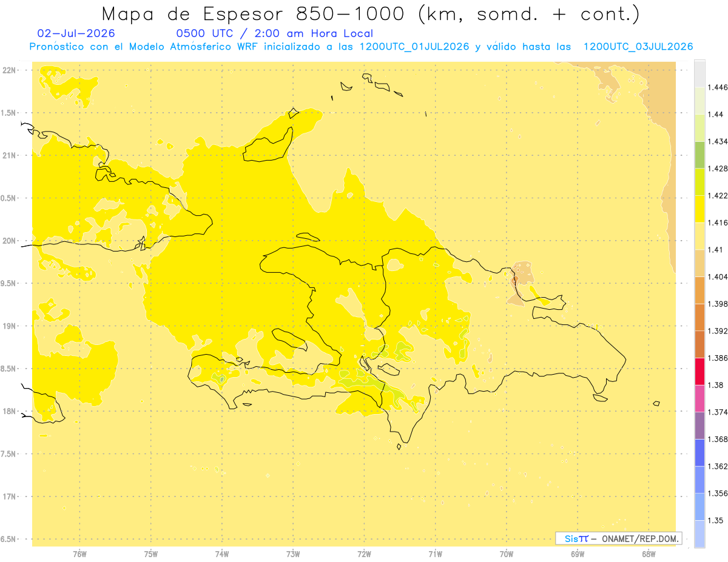
Task: Select the purple 1.368–1.374 legend swatch
Action: click(x=699, y=426)
